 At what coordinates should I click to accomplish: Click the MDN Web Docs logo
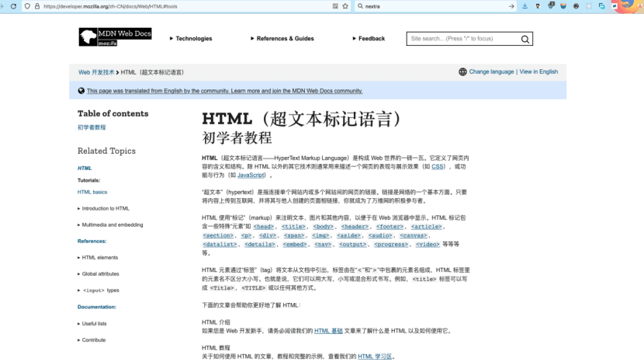click(115, 38)
